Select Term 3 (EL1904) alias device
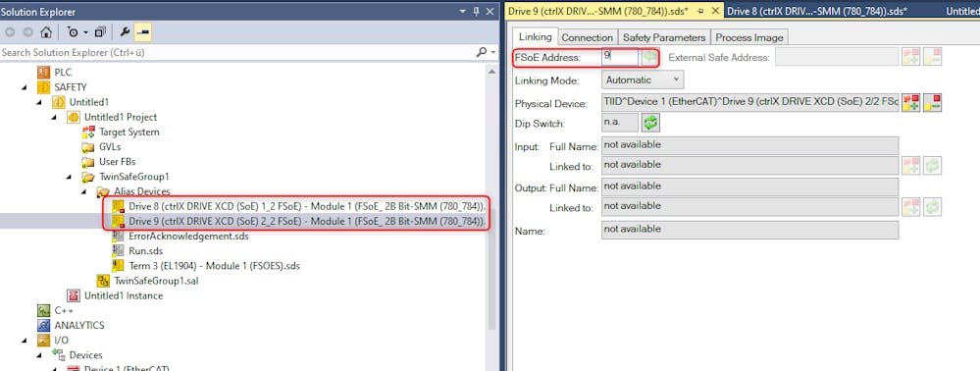The width and height of the screenshot is (980, 371). tap(215, 266)
